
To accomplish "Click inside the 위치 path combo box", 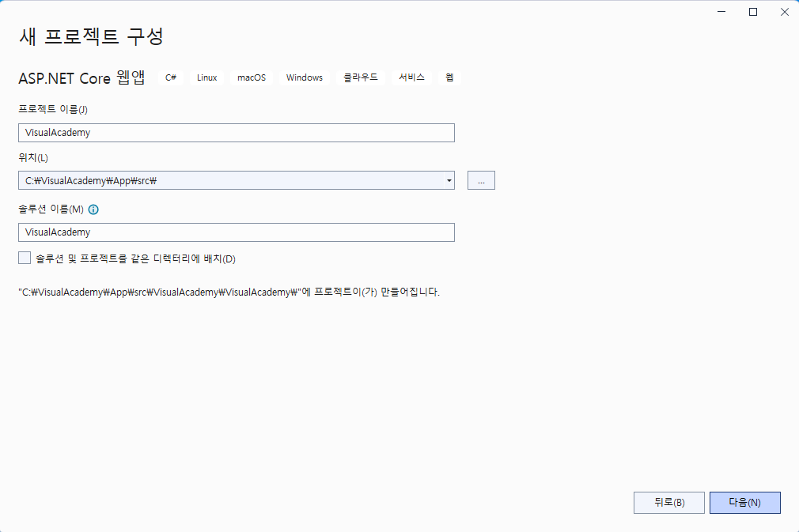I will (229, 181).
